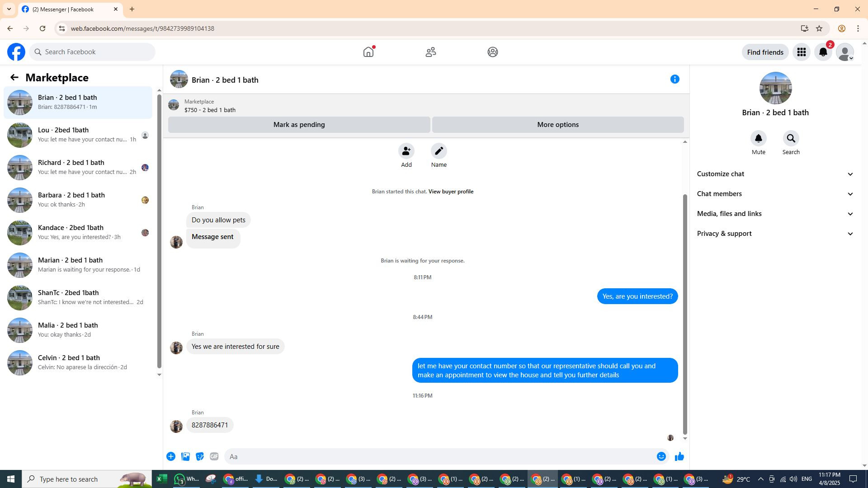Image resolution: width=868 pixels, height=488 pixels.
Task: Click the Mark as pending button
Action: (x=299, y=125)
